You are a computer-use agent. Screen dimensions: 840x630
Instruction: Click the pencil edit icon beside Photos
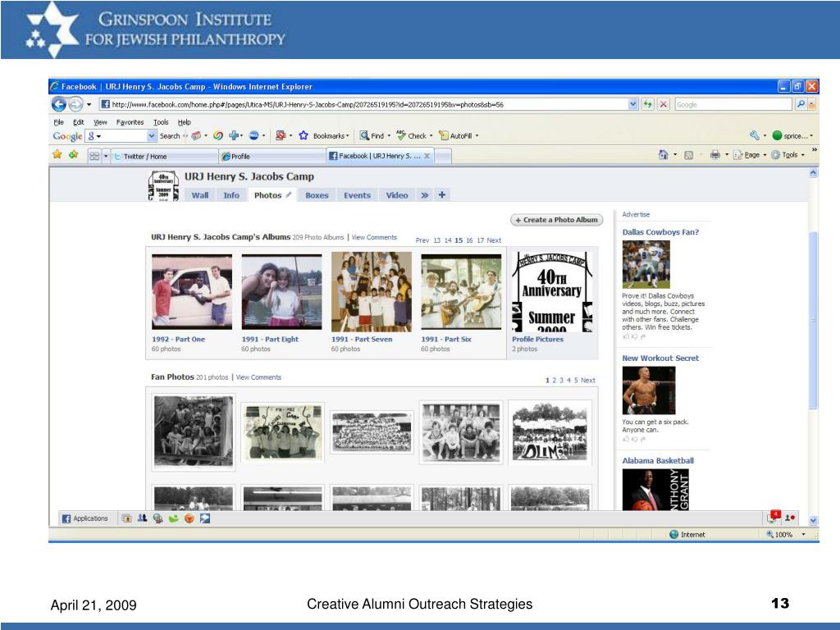(288, 195)
